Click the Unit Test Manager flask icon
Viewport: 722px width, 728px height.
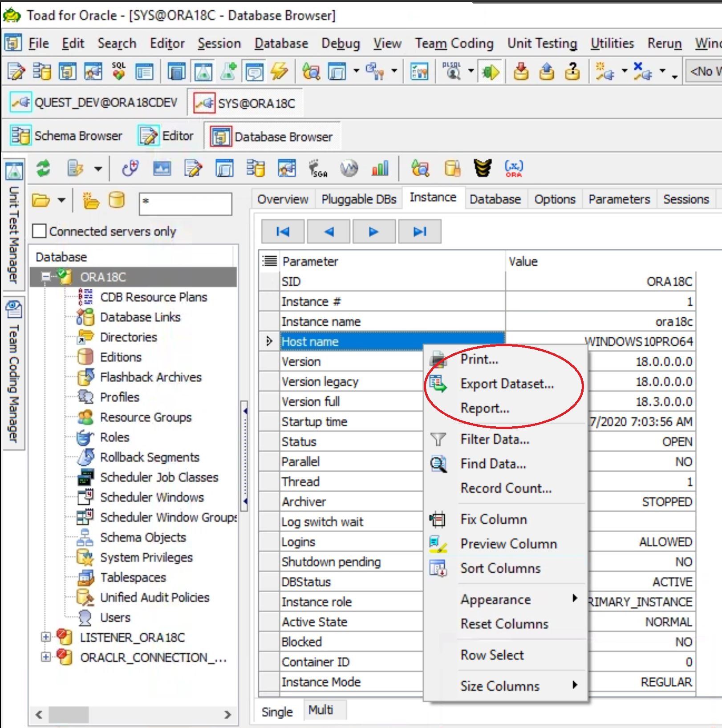[x=14, y=170]
